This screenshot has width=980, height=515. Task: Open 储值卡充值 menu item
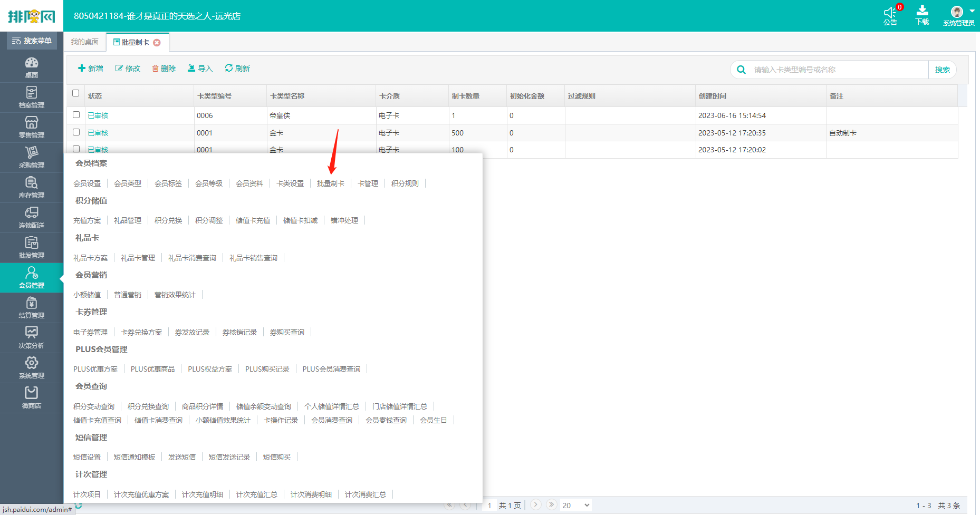[253, 220]
